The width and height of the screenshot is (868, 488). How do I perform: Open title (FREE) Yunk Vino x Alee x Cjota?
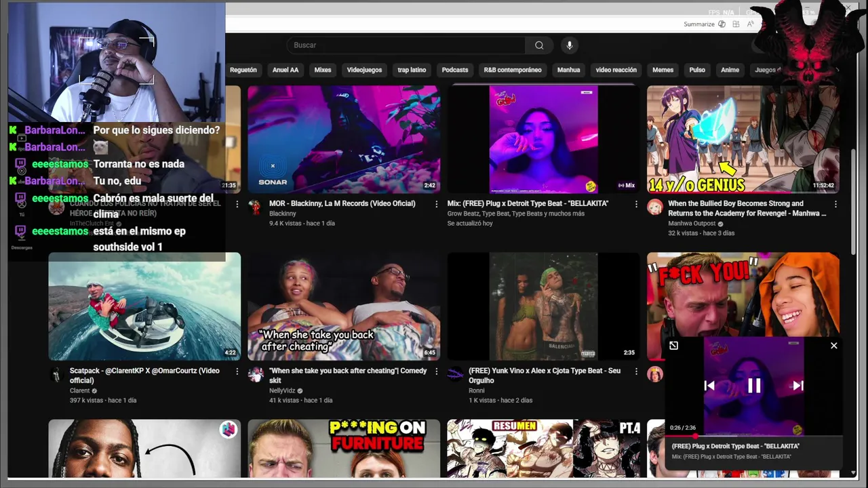[x=545, y=375]
